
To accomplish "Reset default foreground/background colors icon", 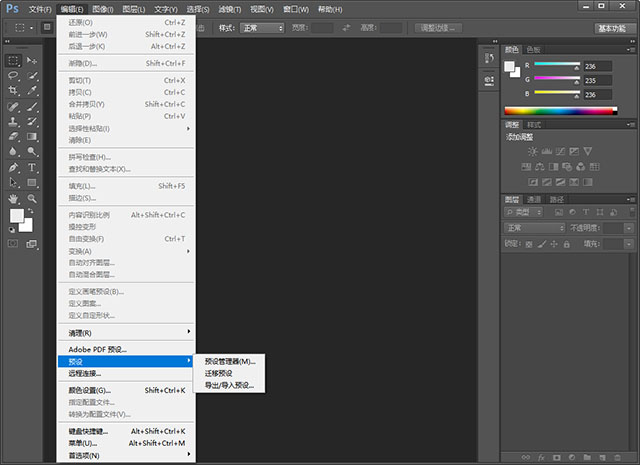I will point(11,230).
